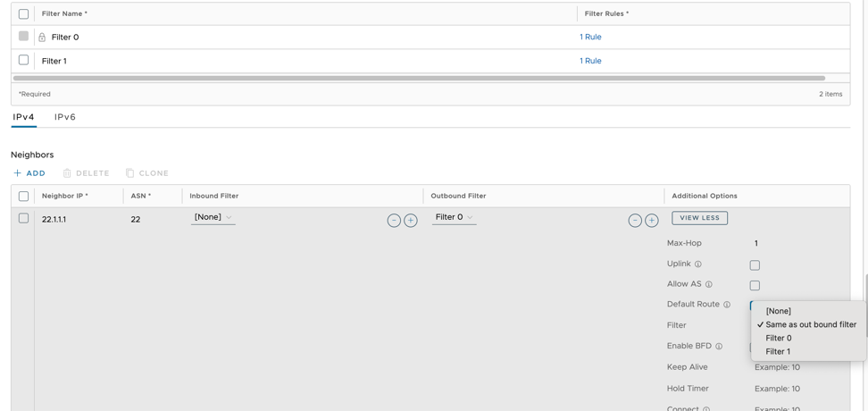Click the VIEW LESS button
868x411 pixels.
[699, 218]
